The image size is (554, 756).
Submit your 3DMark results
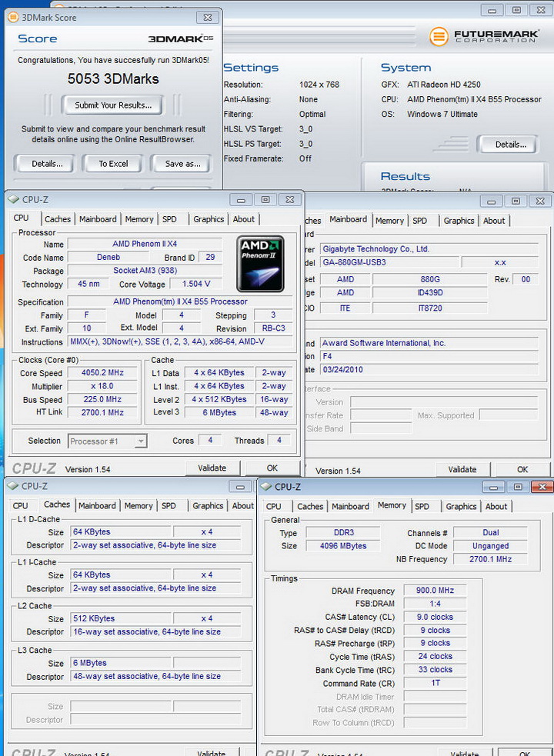click(113, 105)
